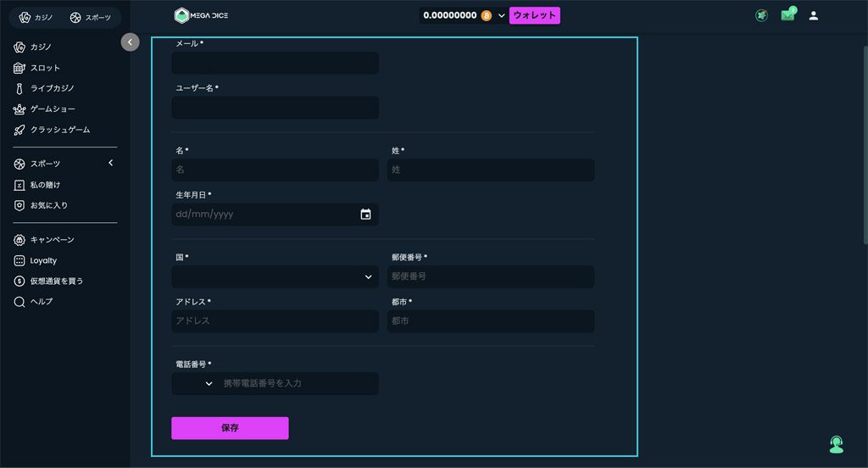The width and height of the screenshot is (868, 468).
Task: Open カジノ in the sidebar
Action: (x=33, y=47)
